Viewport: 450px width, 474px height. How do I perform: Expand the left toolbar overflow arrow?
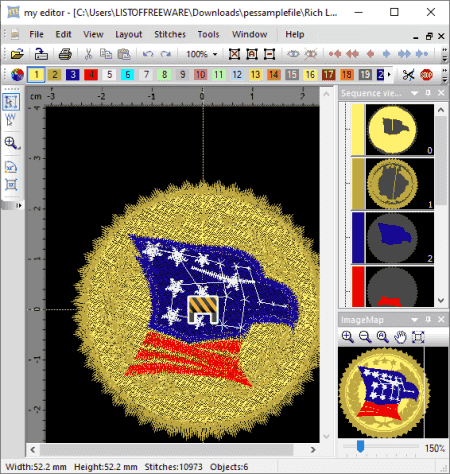click(20, 205)
